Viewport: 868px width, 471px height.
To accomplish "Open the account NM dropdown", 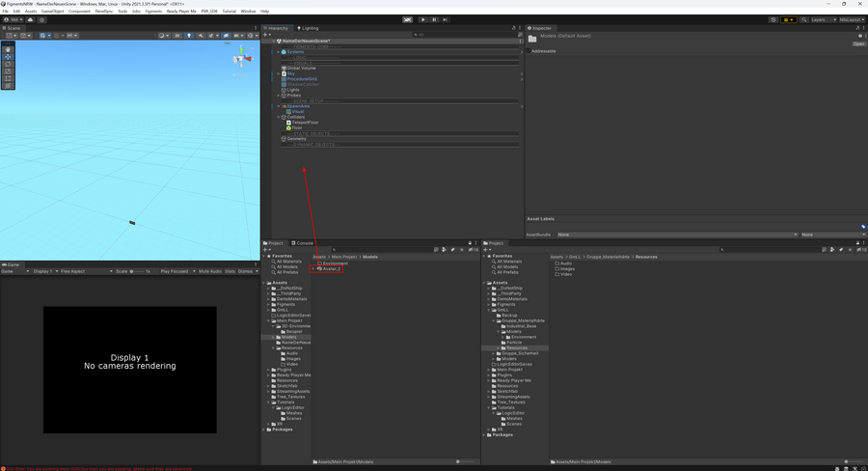I will pos(14,19).
